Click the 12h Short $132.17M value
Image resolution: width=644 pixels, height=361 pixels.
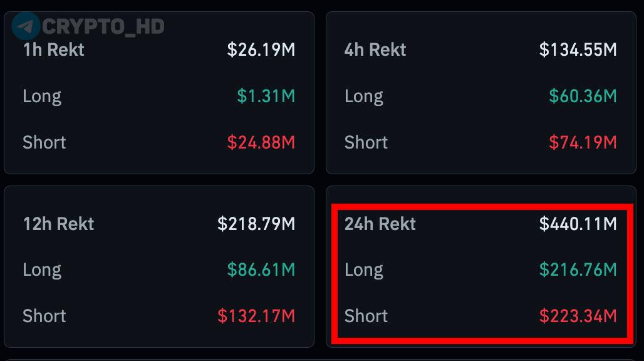(x=256, y=317)
